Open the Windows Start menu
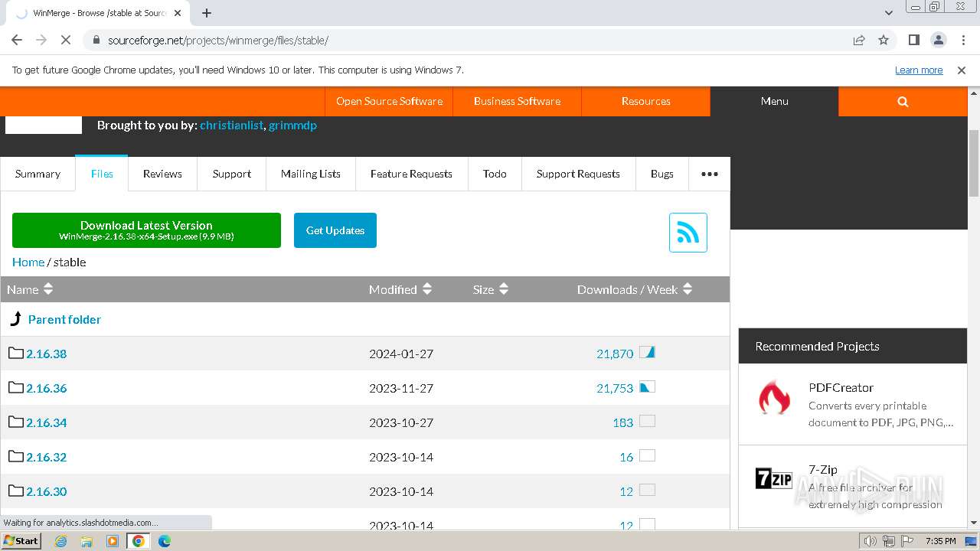 click(21, 540)
